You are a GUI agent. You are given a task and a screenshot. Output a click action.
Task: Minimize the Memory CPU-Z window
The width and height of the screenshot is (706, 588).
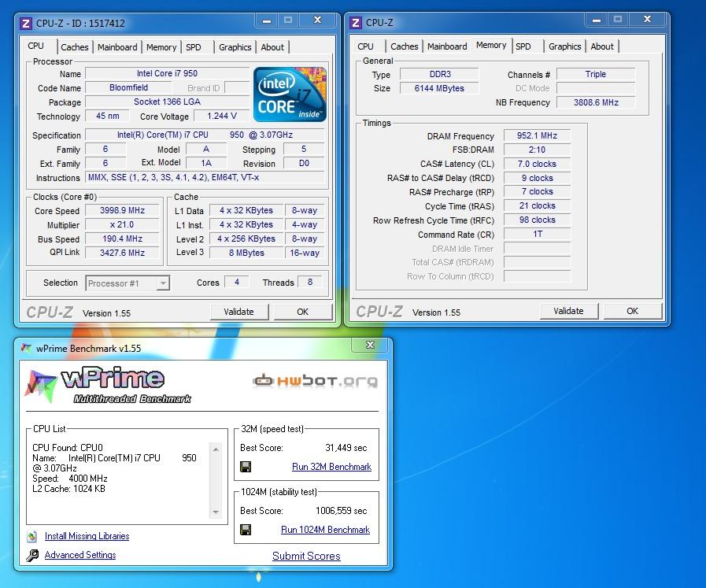click(x=597, y=20)
